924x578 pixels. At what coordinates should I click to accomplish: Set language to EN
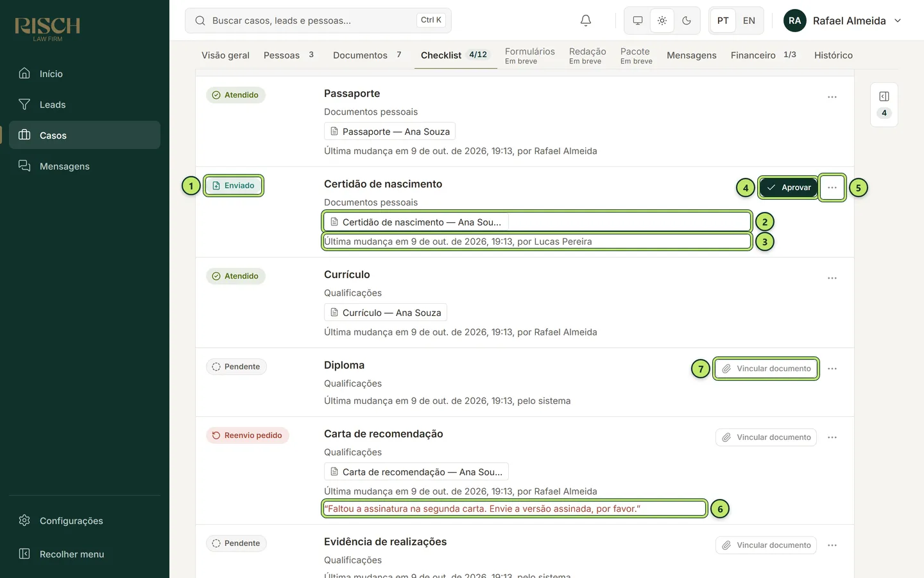749,21
